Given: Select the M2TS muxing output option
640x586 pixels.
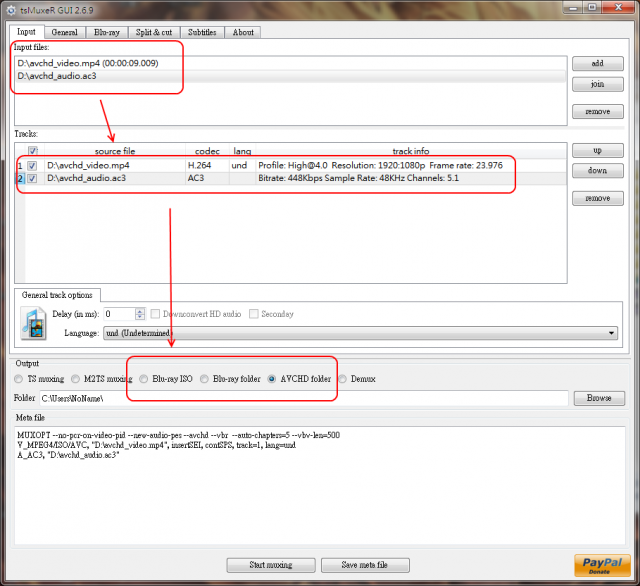Looking at the screenshot, I should pyautogui.click(x=76, y=379).
